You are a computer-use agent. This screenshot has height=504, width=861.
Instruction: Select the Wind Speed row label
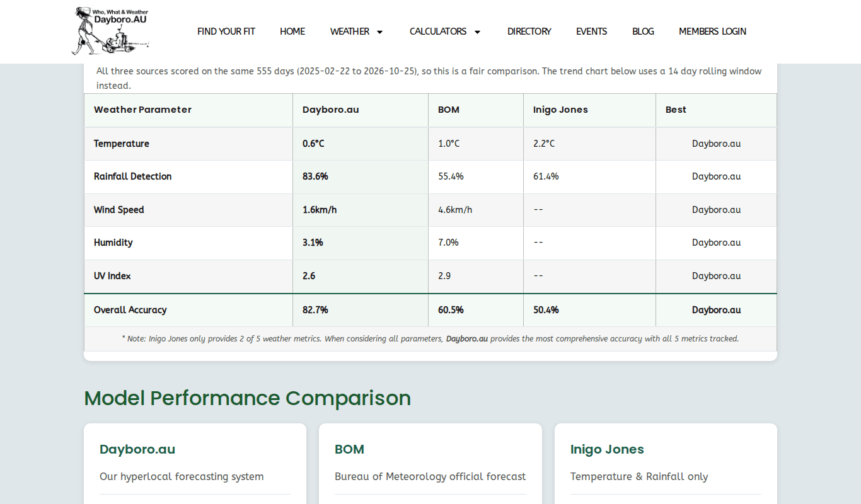point(118,210)
